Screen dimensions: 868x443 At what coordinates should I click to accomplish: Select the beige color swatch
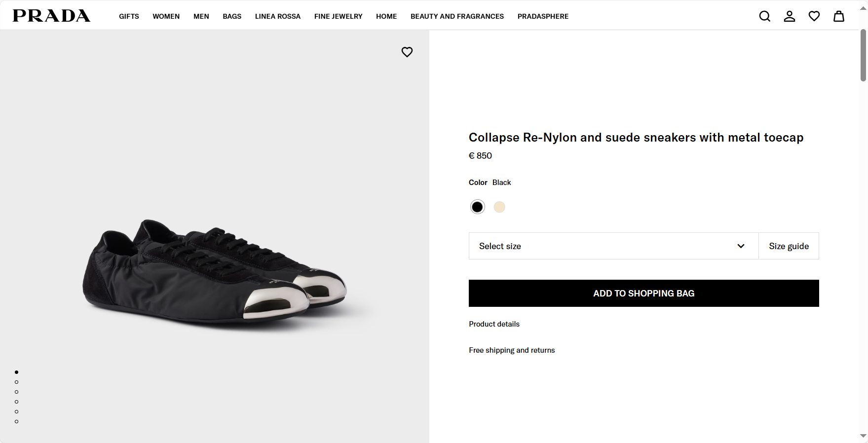[499, 207]
